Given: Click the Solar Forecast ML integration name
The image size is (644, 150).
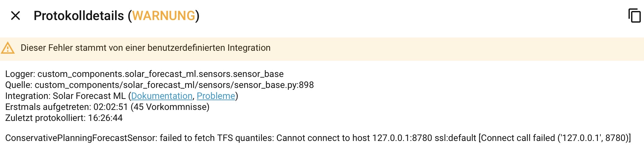Looking at the screenshot, I should coord(89,96).
